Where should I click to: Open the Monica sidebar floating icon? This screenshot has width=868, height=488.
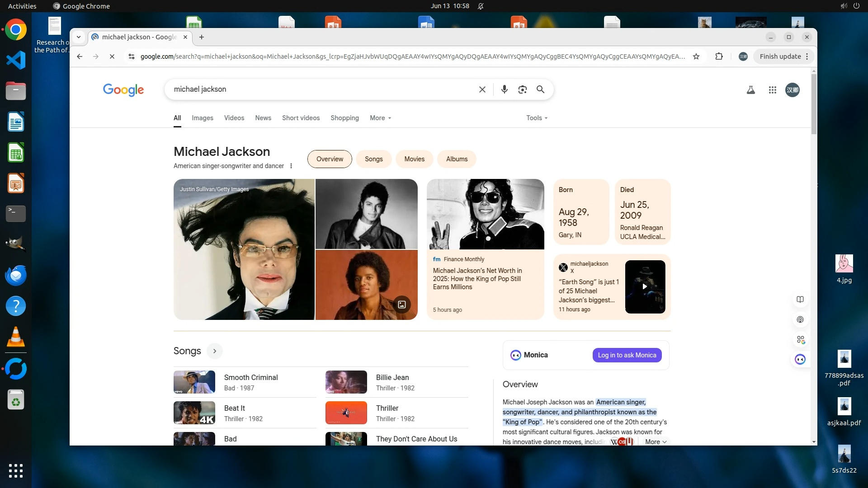tap(800, 360)
